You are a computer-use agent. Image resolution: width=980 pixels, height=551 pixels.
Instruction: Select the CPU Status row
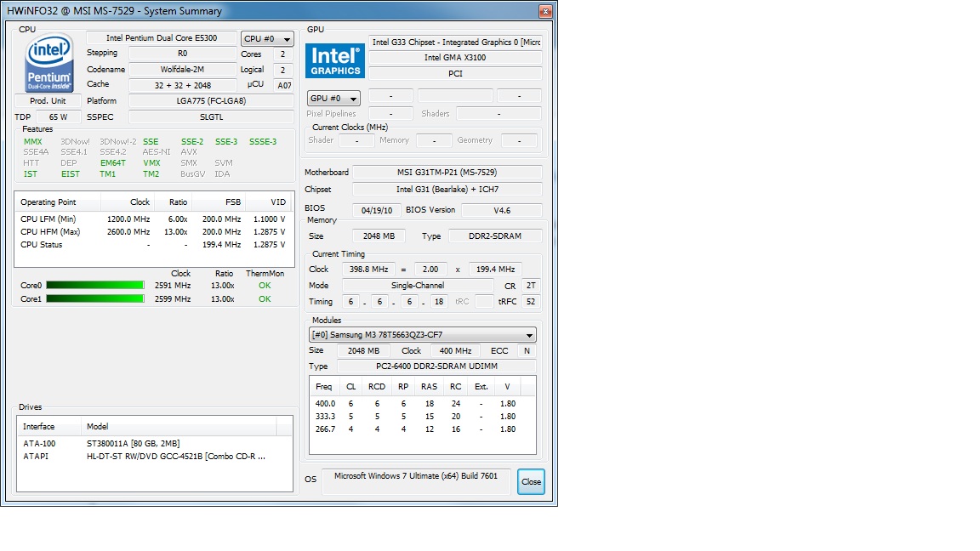pos(153,245)
